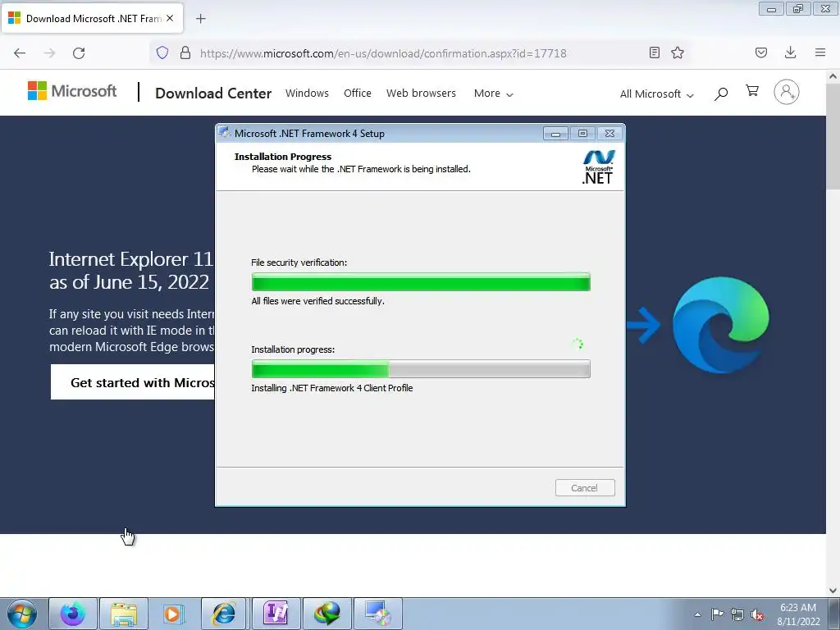Toggle reader view icon in address bar
This screenshot has width=840, height=630.
pos(654,52)
